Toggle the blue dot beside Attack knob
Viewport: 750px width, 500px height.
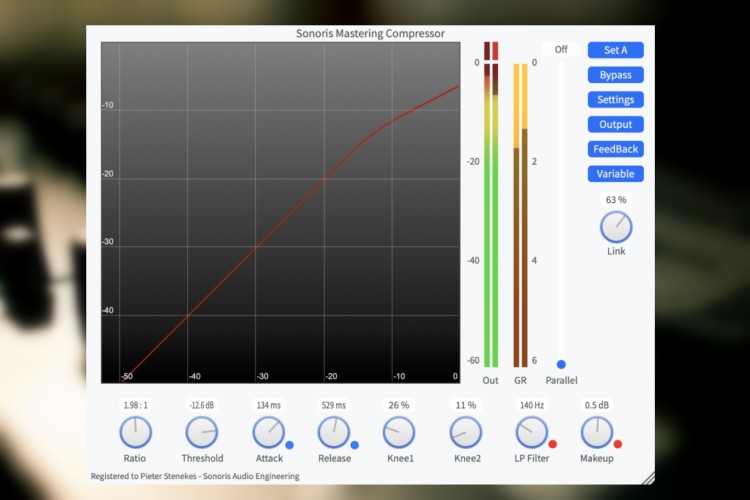(289, 445)
